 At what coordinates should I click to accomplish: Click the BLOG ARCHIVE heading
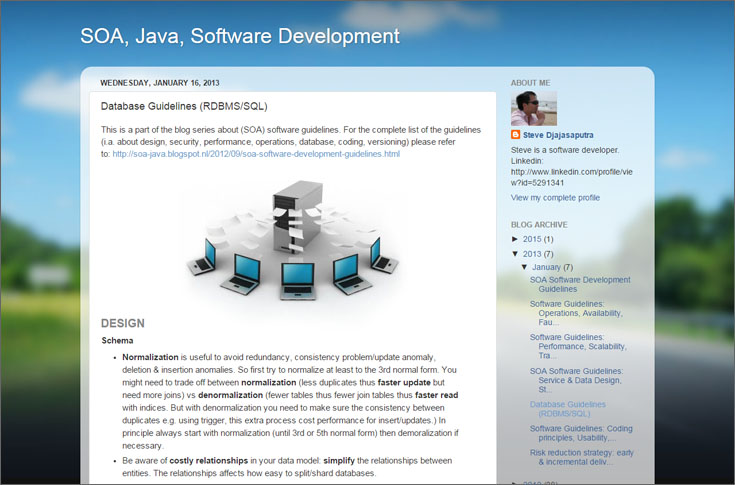point(539,225)
